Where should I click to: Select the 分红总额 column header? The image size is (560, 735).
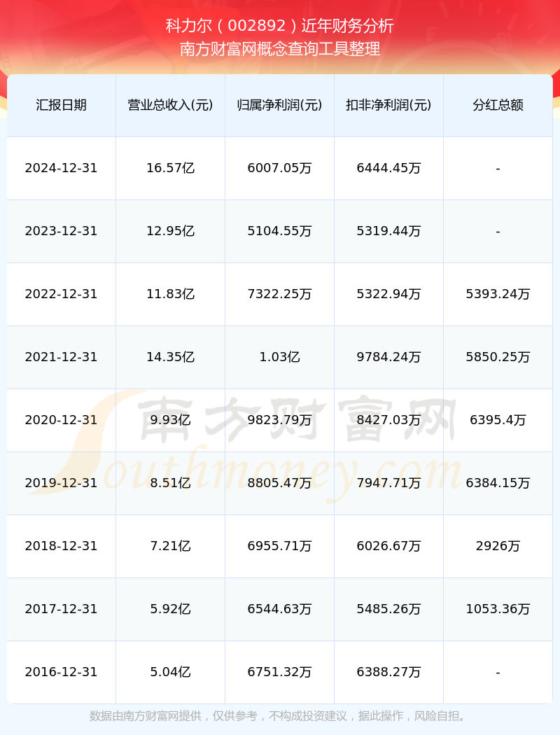click(498, 105)
